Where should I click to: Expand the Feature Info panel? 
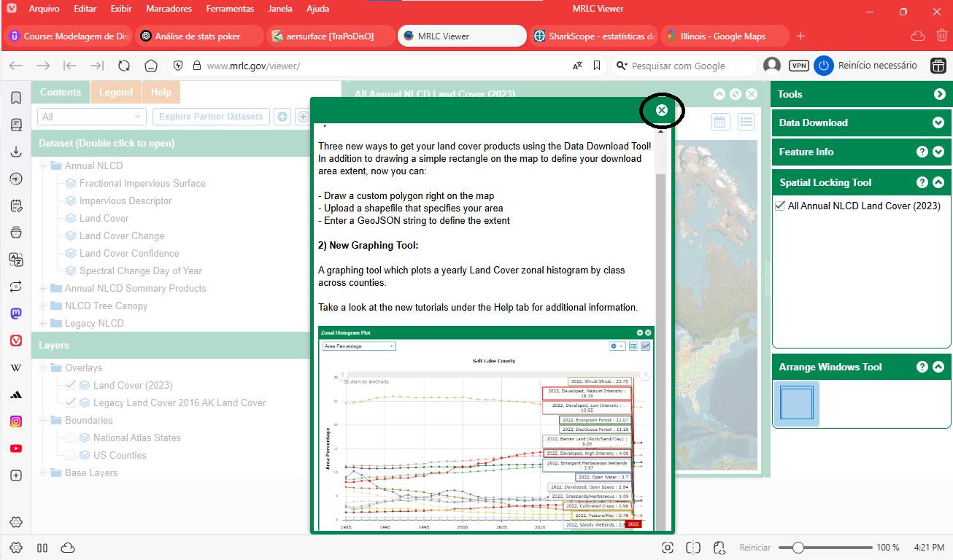938,152
